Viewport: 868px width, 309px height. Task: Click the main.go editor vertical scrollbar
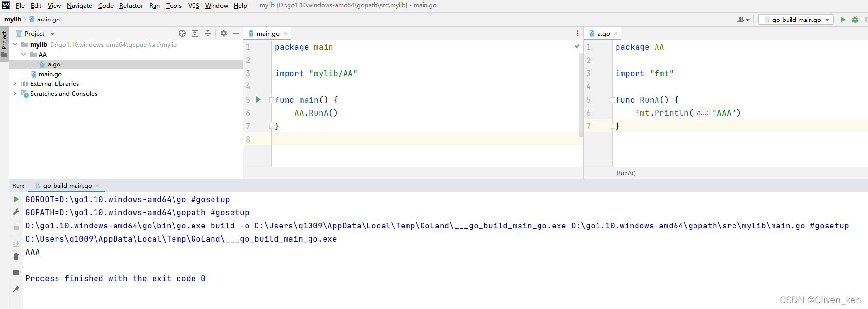pyautogui.click(x=581, y=95)
